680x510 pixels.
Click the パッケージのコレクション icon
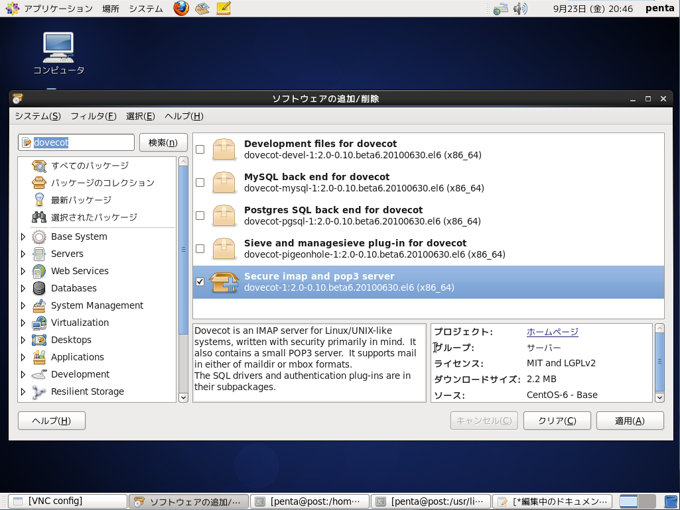(39, 183)
